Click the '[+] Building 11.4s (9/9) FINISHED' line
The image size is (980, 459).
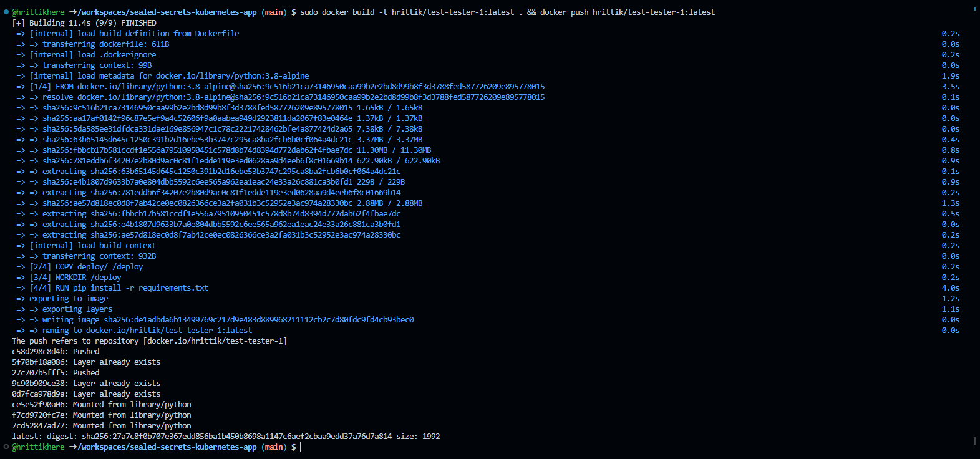(84, 22)
